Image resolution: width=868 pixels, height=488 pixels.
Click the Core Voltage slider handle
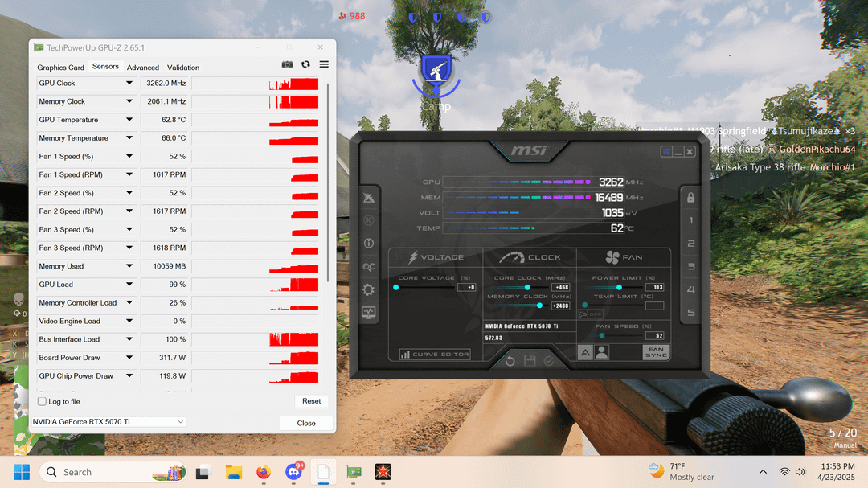[x=395, y=288]
